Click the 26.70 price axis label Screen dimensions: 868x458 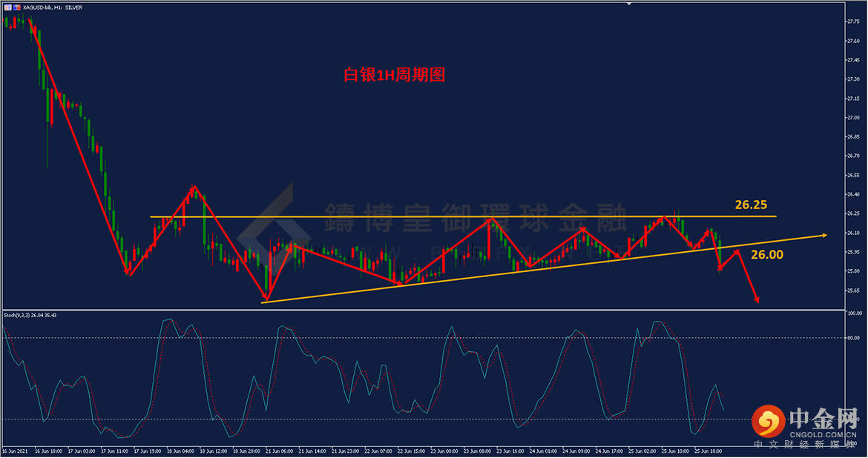click(853, 156)
